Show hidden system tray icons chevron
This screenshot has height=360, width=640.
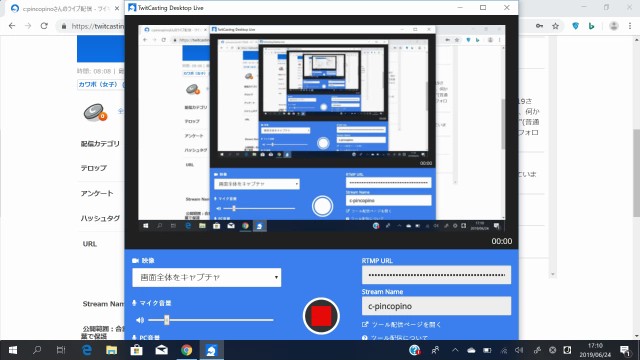click(x=455, y=350)
